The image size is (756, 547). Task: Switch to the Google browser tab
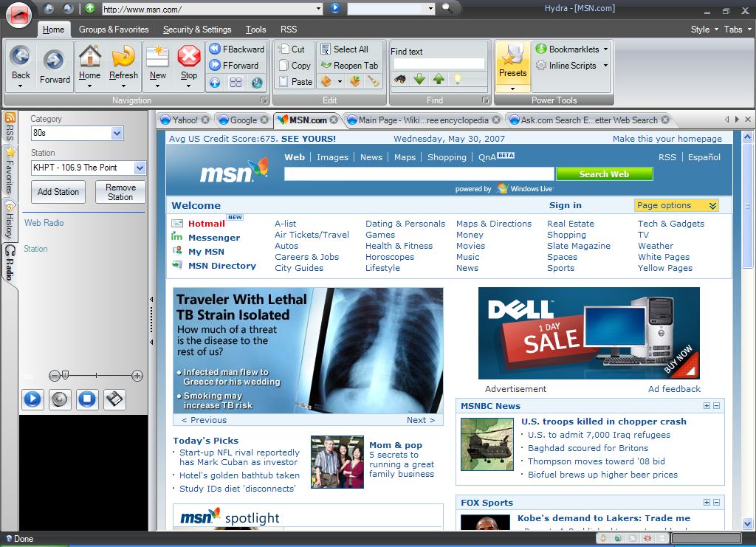(244, 120)
